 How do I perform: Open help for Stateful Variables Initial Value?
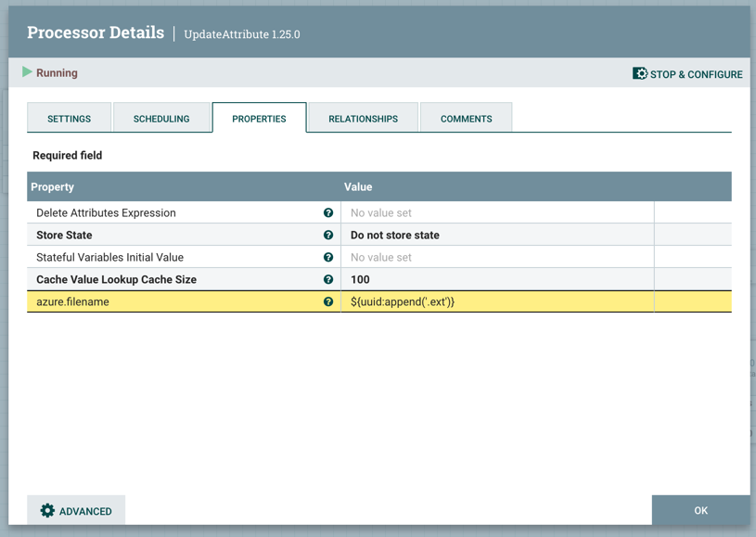tap(328, 257)
